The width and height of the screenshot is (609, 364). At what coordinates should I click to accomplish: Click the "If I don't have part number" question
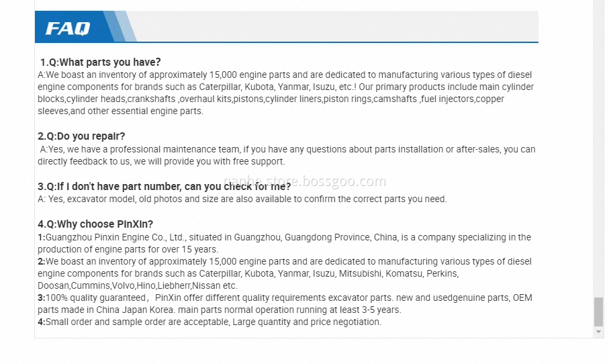165,187
